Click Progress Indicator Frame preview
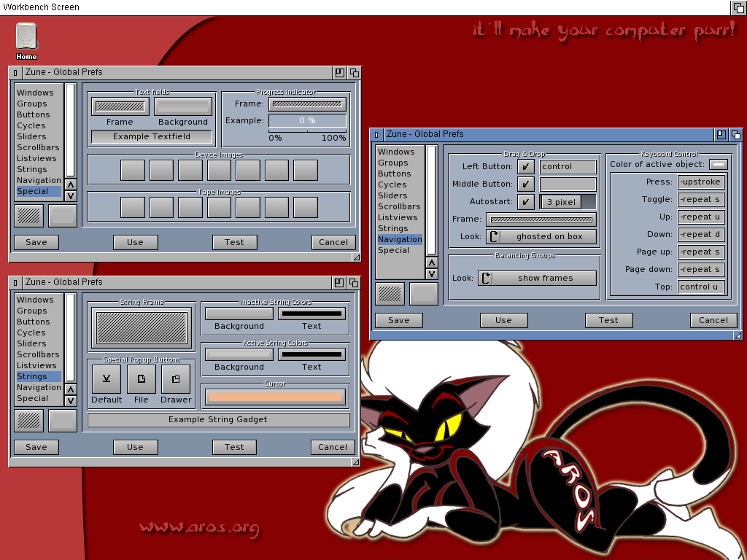Screen dimensions: 747x560 click(307, 104)
